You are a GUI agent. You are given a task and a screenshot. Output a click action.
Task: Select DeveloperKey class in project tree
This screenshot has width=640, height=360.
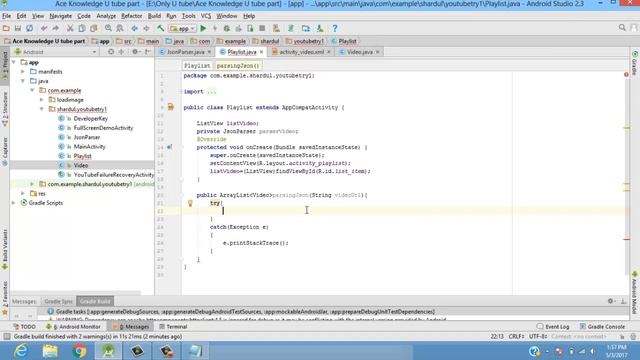click(91, 118)
